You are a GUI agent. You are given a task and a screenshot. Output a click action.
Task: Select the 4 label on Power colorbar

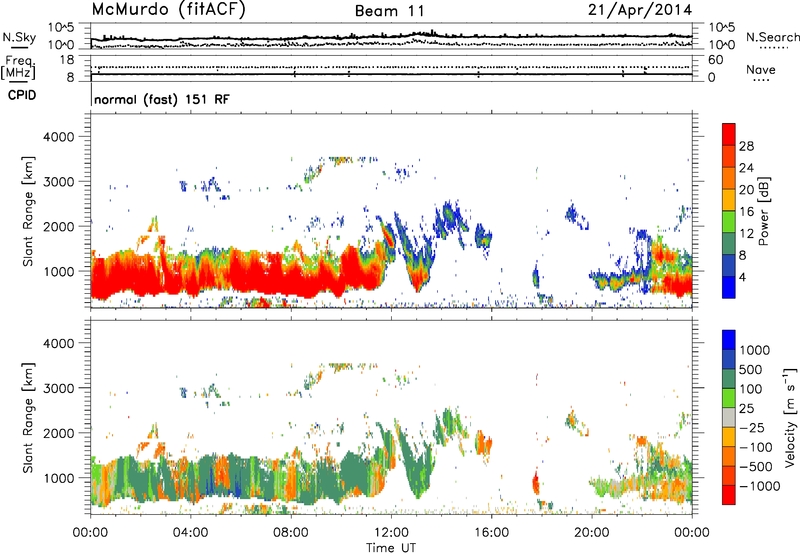coord(742,277)
